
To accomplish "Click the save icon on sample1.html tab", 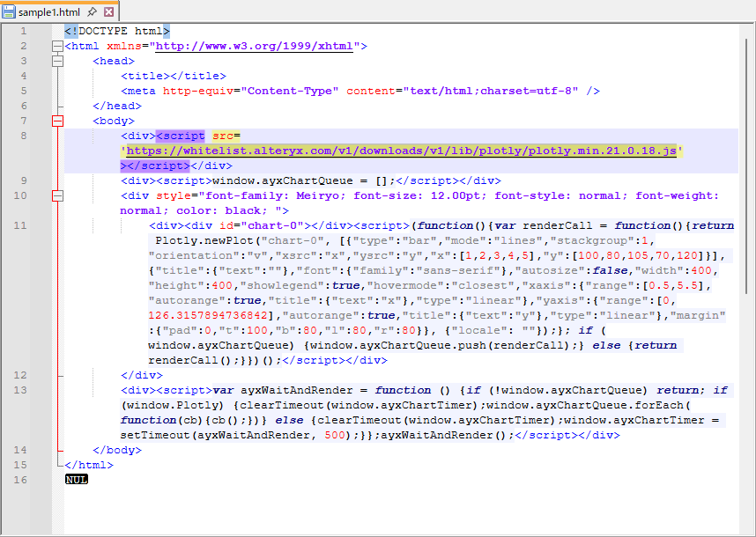I will (x=9, y=12).
